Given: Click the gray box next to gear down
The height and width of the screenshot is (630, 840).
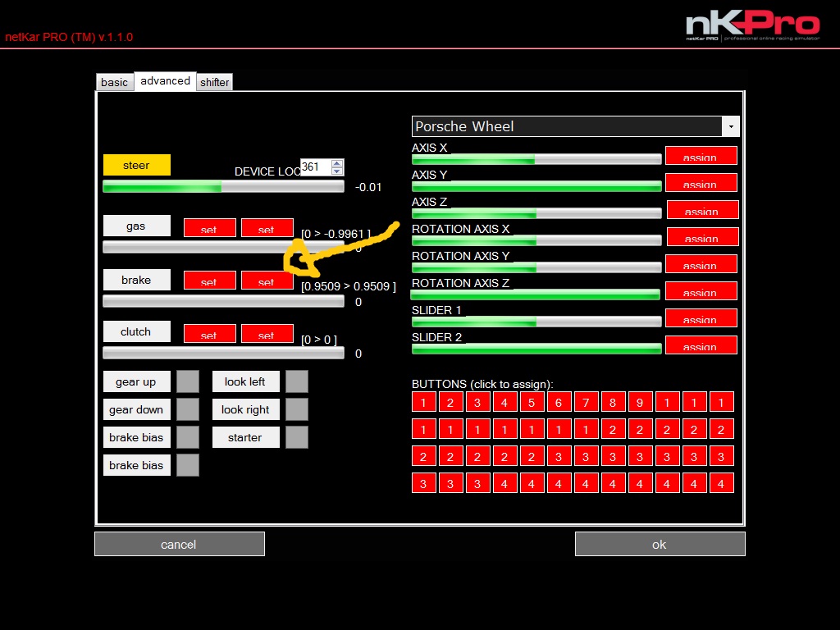Looking at the screenshot, I should click(x=188, y=409).
